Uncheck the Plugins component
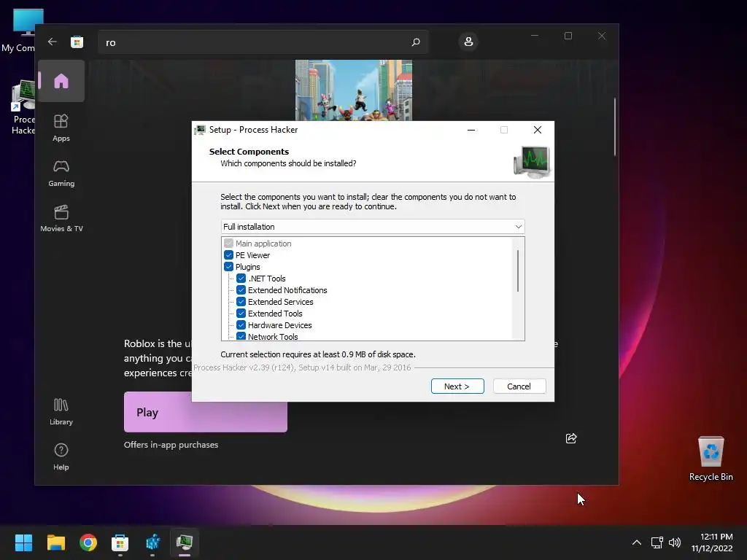Screen dimensions: 747x560 point(228,267)
